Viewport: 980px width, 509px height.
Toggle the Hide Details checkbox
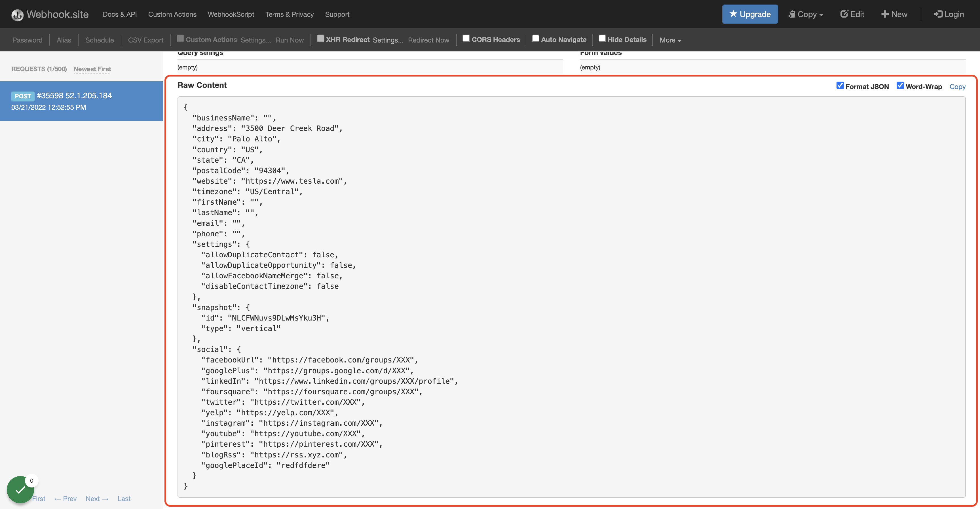click(x=602, y=38)
